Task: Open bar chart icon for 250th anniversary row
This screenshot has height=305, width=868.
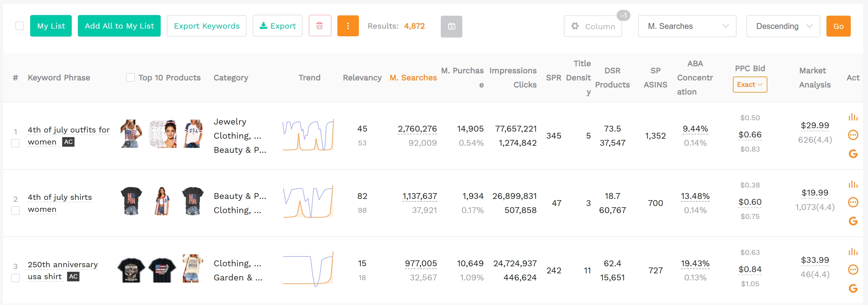Action: pos(853,252)
